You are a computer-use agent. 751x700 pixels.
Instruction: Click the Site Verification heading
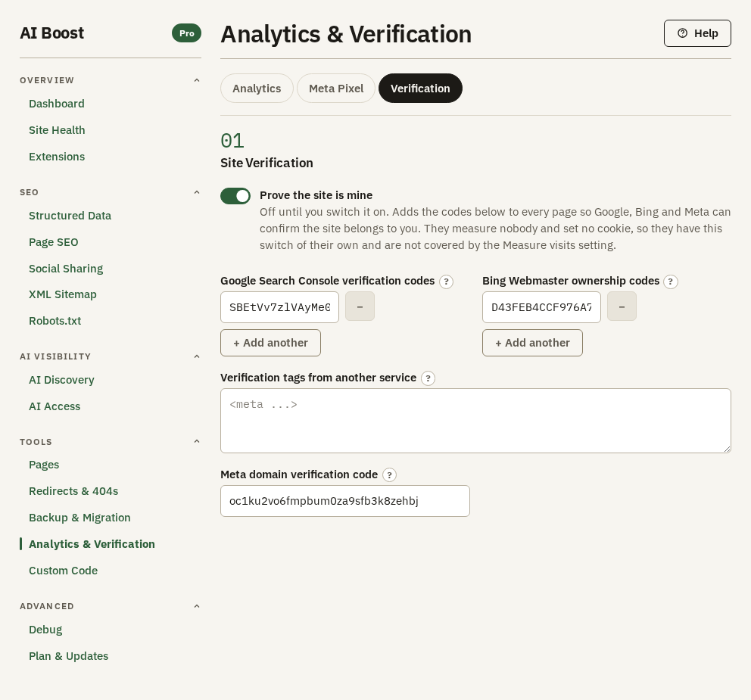266,163
